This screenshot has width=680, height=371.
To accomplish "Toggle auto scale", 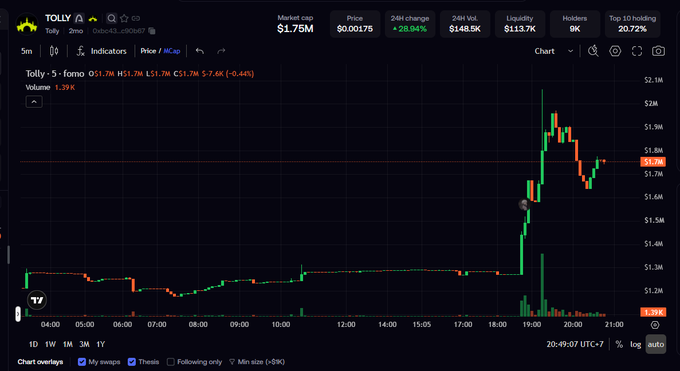I will (x=656, y=344).
